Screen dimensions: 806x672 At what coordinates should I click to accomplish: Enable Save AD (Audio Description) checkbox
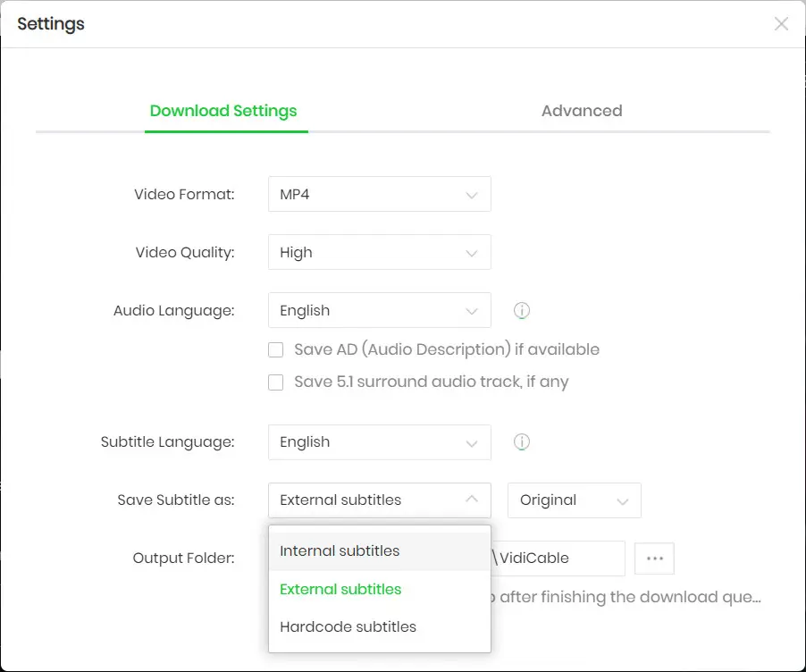[x=275, y=349]
